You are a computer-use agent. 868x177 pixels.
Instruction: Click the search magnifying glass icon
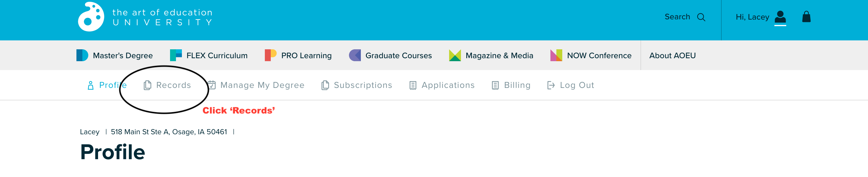(701, 17)
